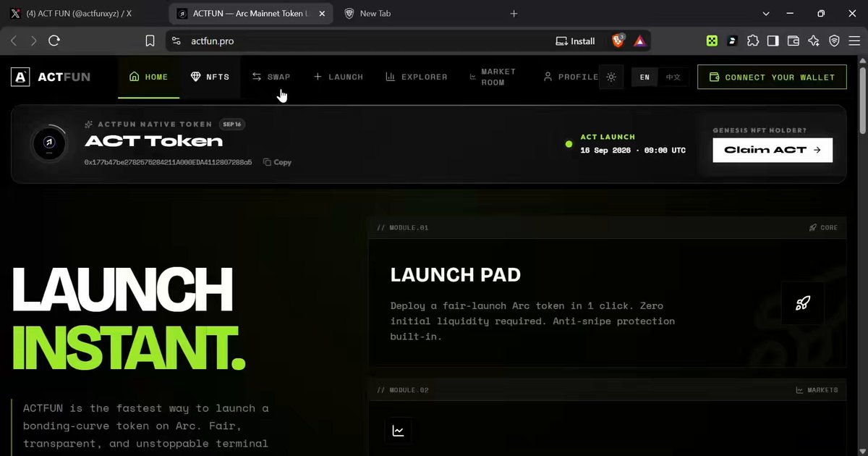Open site settings icon in address bar
The image size is (868, 456).
[176, 41]
